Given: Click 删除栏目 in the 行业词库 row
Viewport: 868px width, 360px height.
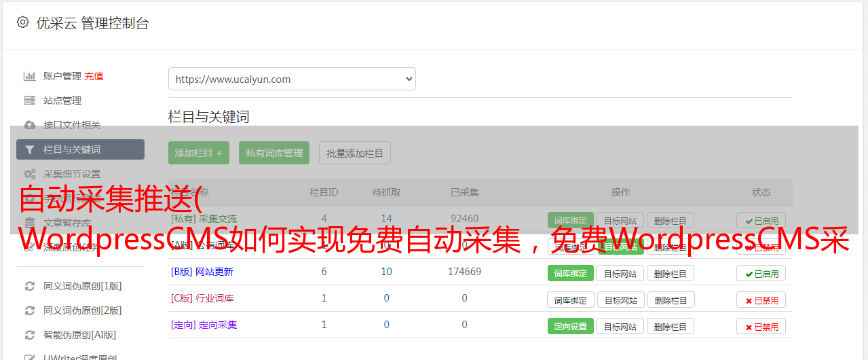Looking at the screenshot, I should 671,300.
